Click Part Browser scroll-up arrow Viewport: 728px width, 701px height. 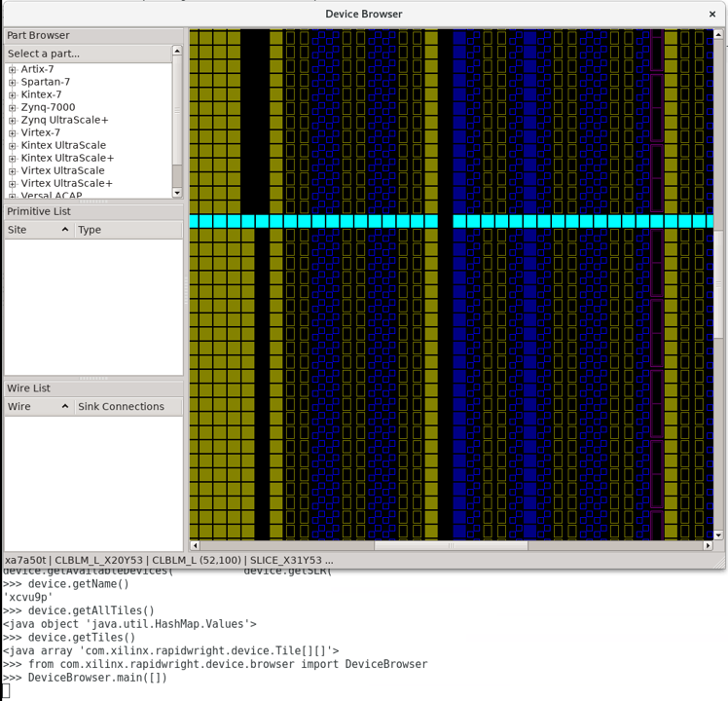[177, 50]
